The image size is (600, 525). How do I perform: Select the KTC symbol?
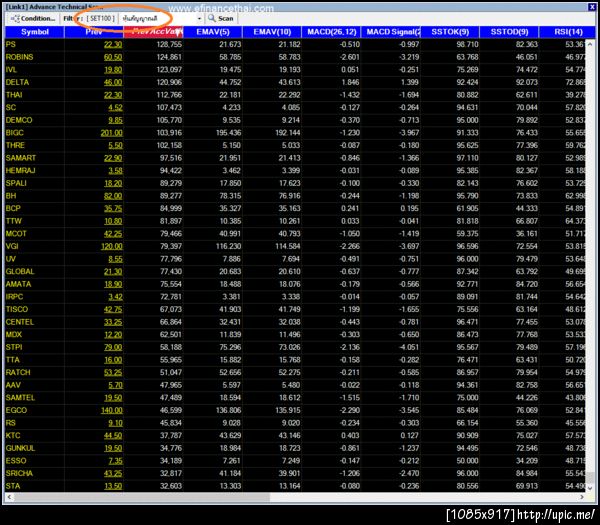point(13,435)
